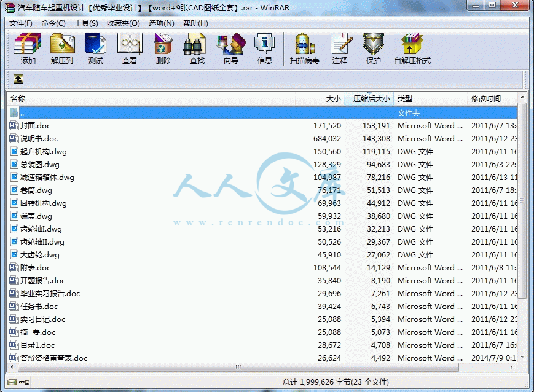Select the 总装图.dwg file
This screenshot has width=534, height=392.
[39, 165]
